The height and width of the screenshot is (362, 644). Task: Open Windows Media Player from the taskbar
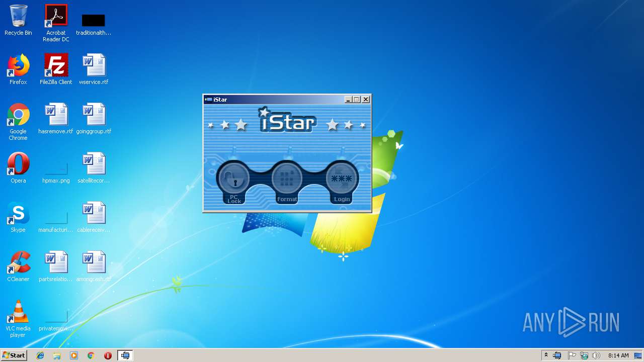74,355
